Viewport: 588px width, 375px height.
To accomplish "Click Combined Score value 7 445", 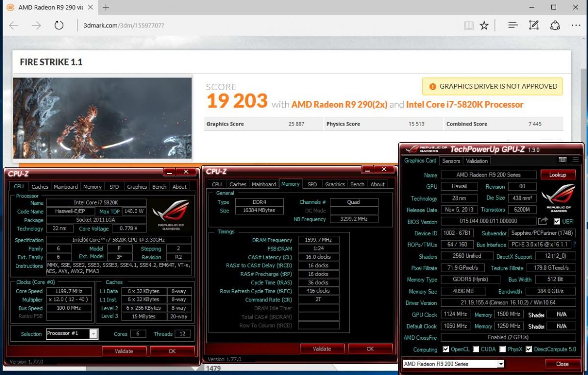I will [x=535, y=124].
